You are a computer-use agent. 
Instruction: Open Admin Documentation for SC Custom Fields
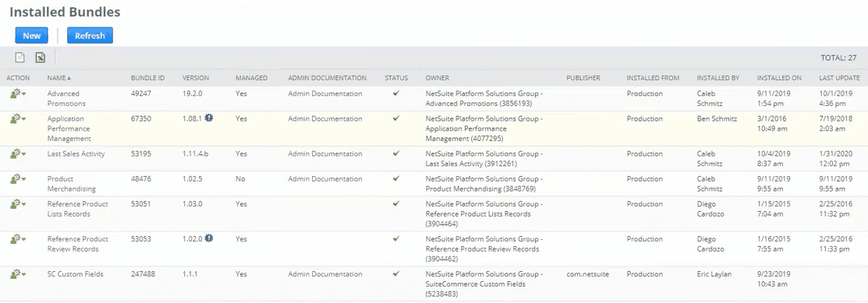coord(325,273)
